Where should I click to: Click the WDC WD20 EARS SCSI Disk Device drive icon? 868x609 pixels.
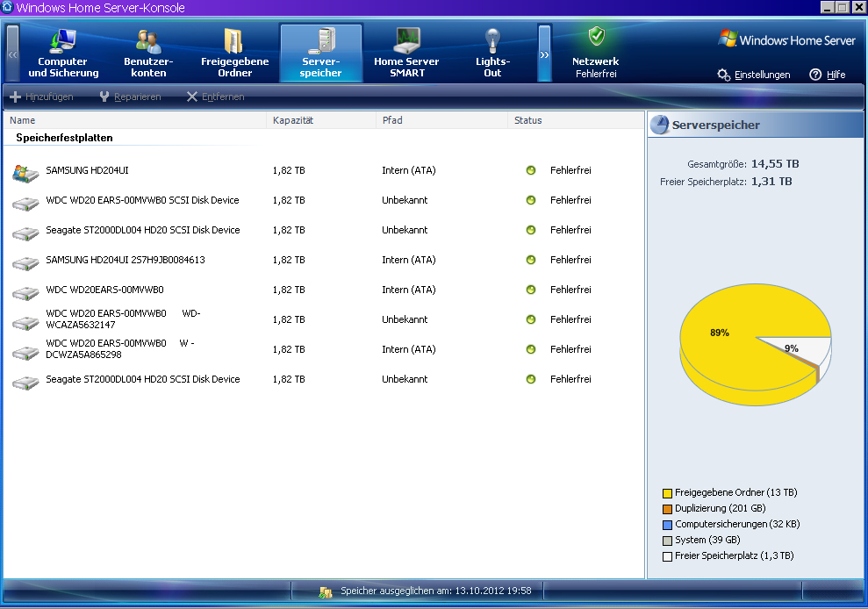tap(25, 204)
